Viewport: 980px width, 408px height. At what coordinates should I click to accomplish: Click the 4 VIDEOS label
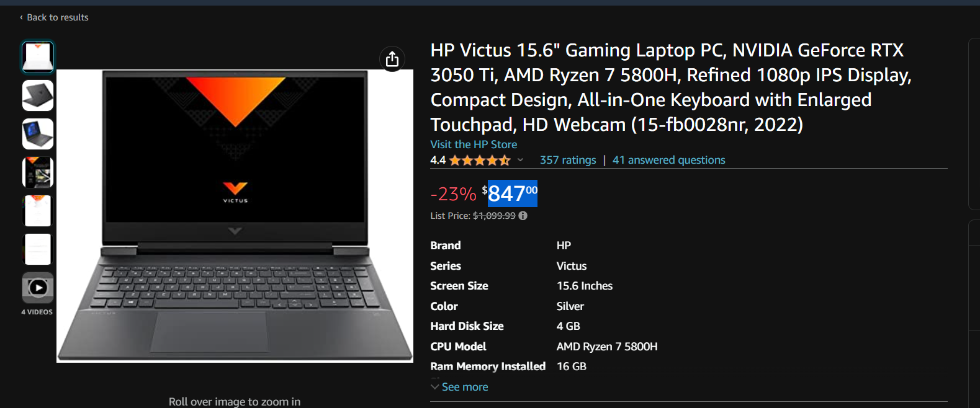37,312
